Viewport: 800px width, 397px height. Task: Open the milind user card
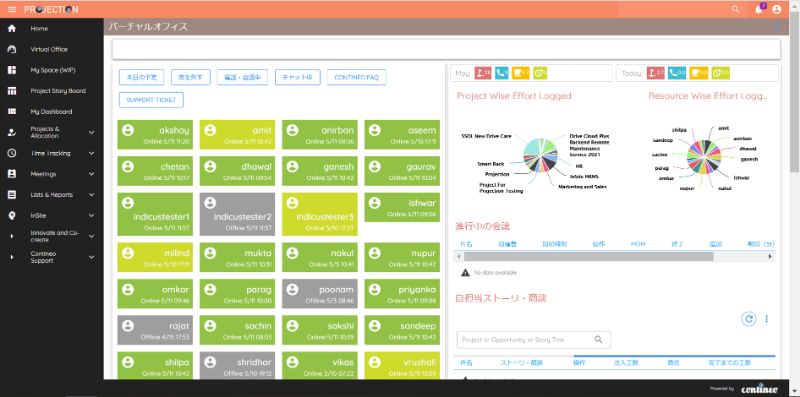[x=155, y=257]
